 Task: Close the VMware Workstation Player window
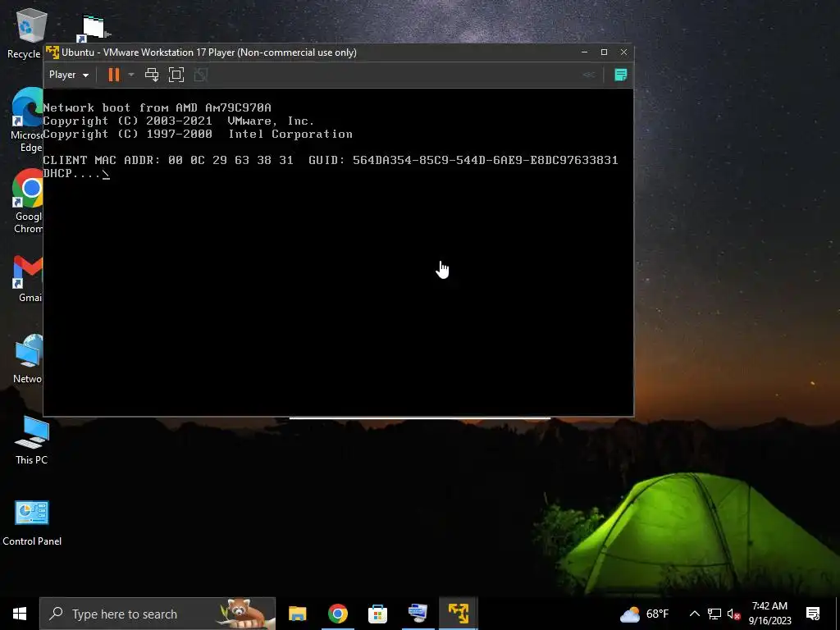[623, 52]
